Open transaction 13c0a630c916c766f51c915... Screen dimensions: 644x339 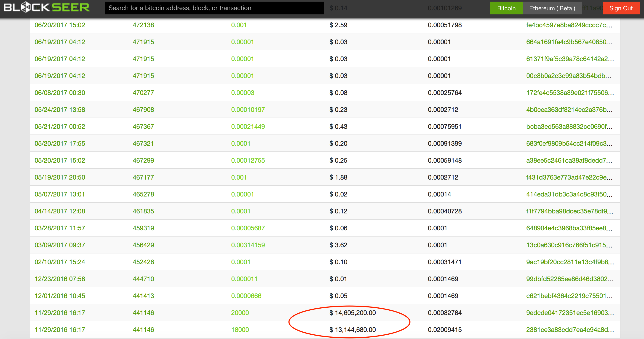(x=569, y=245)
